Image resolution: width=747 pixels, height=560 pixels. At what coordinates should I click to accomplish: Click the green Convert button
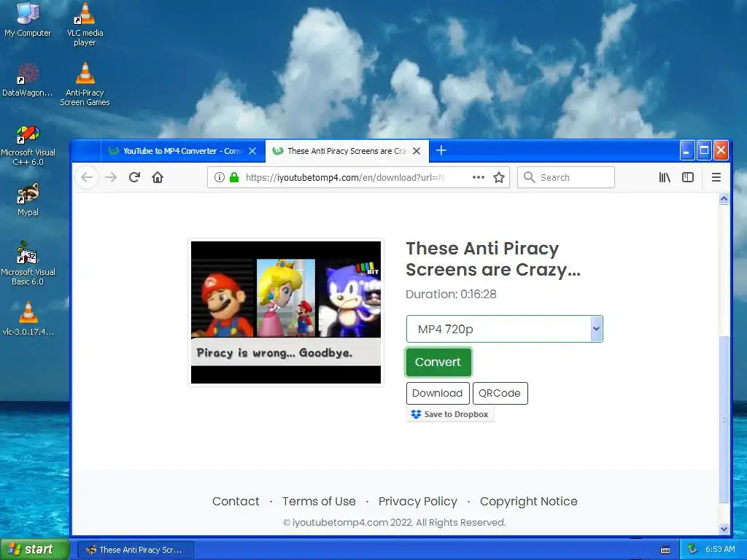438,362
